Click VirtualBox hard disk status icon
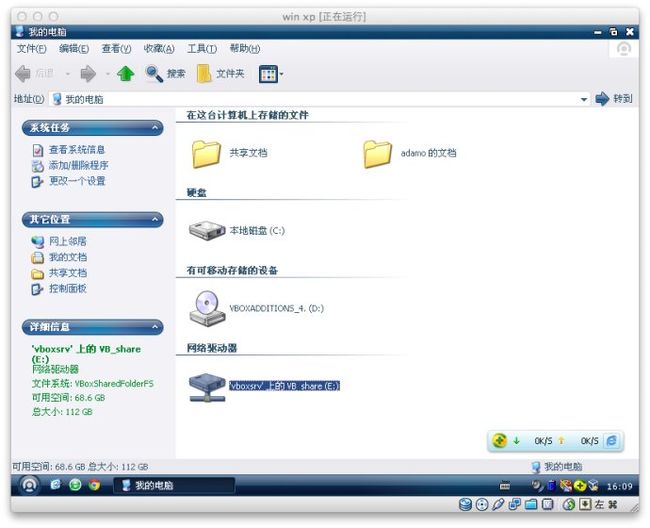This screenshot has height=528, width=650. tap(466, 504)
